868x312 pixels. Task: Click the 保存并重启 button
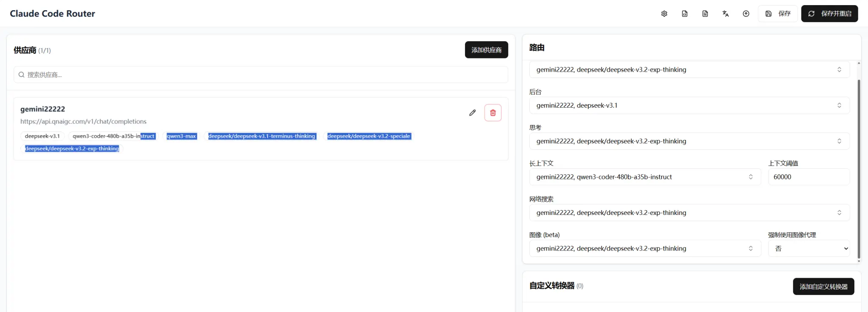(829, 14)
